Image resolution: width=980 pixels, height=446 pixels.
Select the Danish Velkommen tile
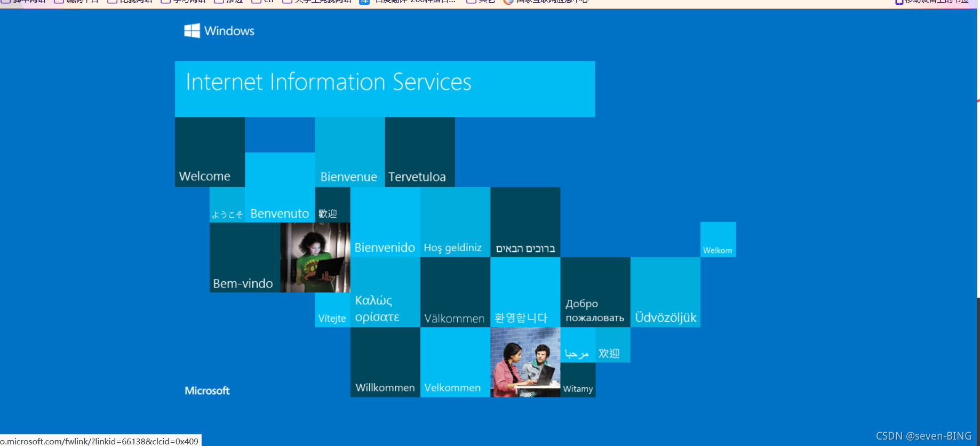(x=455, y=362)
